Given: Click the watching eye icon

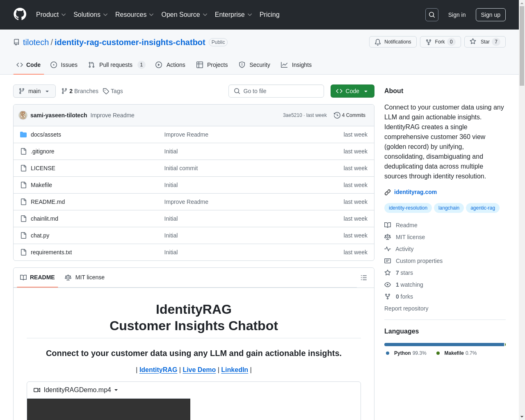Looking at the screenshot, I should point(388,285).
